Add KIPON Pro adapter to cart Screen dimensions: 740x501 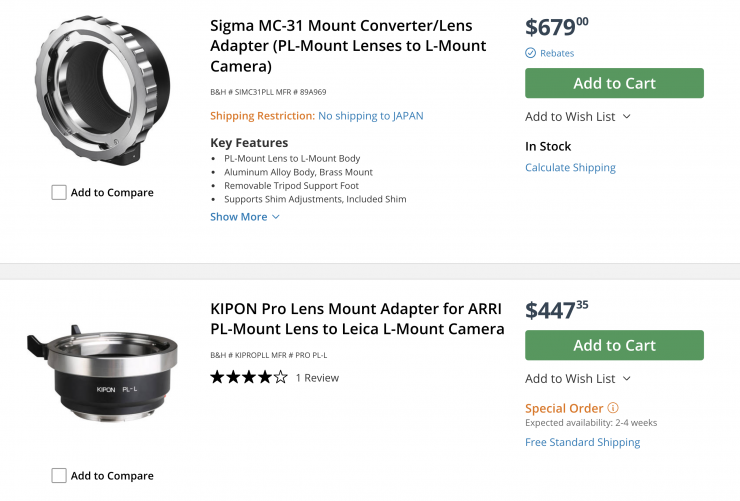(614, 345)
